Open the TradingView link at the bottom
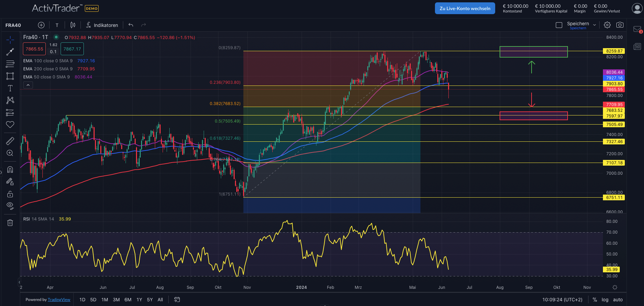This screenshot has width=644, height=306. pyautogui.click(x=59, y=299)
